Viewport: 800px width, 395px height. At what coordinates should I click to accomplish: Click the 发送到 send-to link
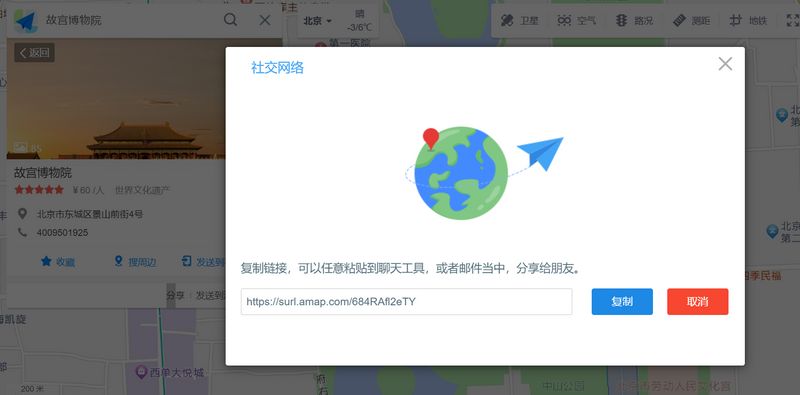203,262
